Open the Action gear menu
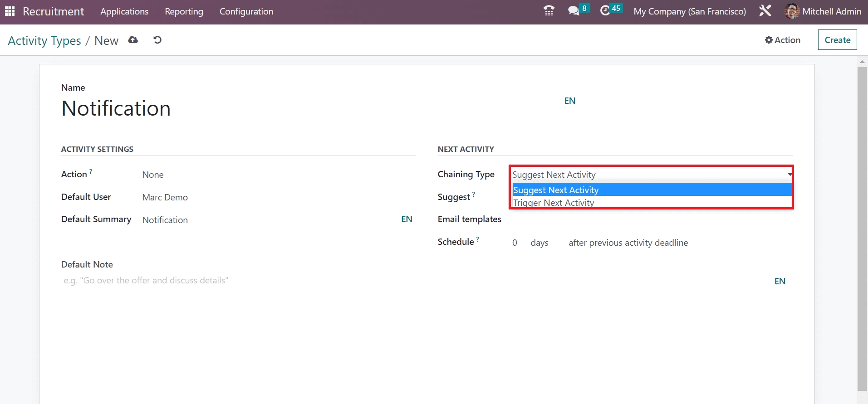Screen dimensions: 868x404 click(x=783, y=40)
